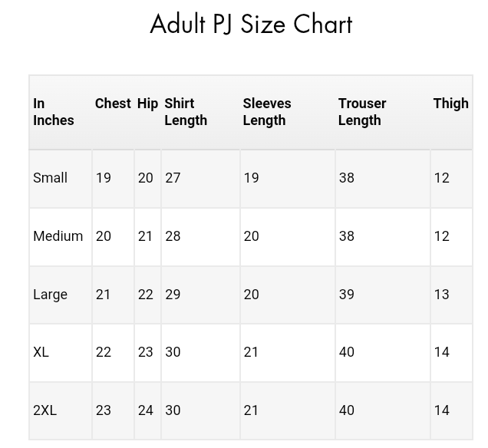Select the Large trouser length value 39

point(347,295)
